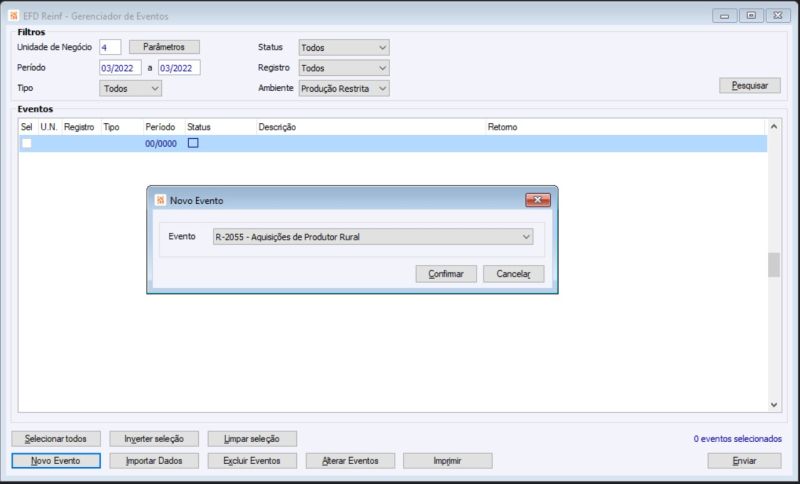
Task: Click the Parâmetros button
Action: point(164,47)
